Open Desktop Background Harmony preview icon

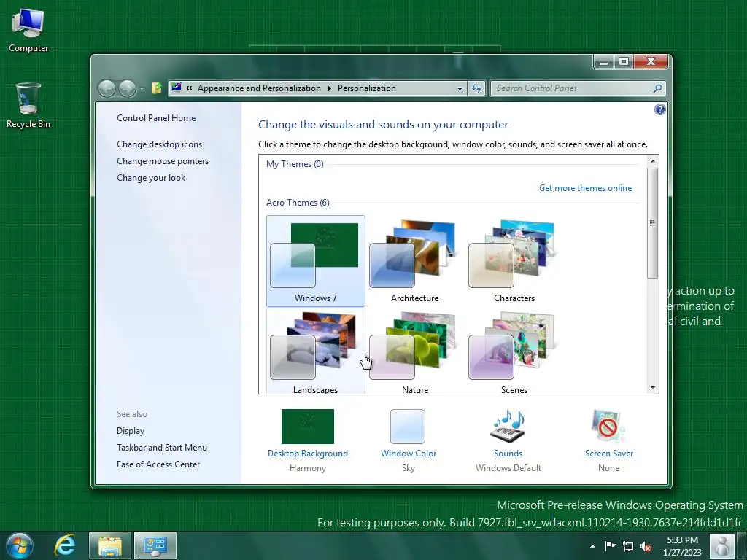[x=308, y=426]
